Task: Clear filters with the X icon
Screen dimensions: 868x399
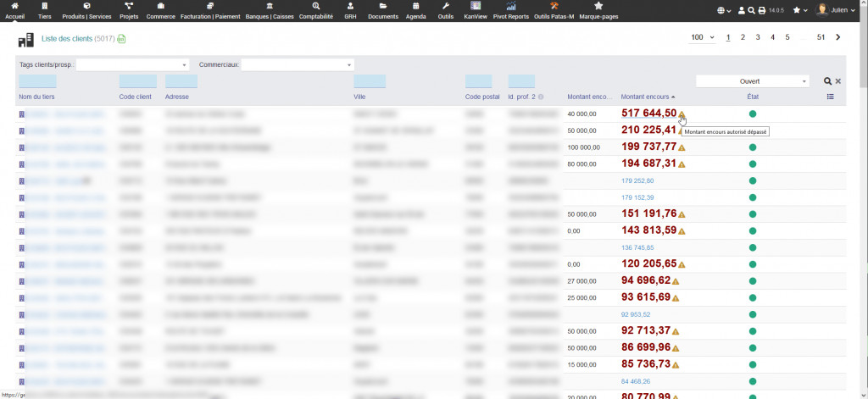Action: [x=838, y=81]
